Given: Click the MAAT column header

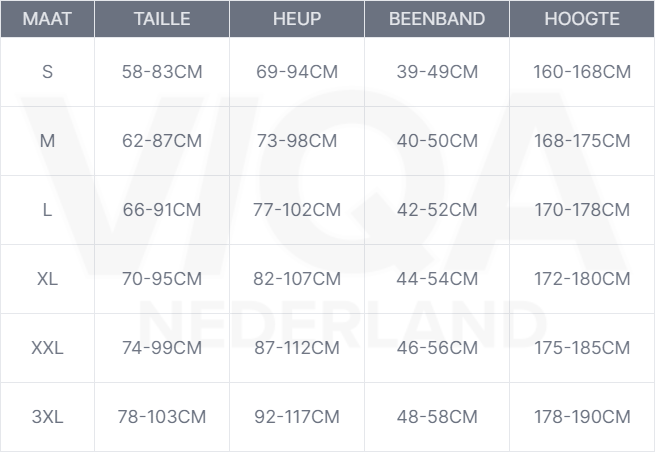Looking at the screenshot, I should click(x=47, y=19).
